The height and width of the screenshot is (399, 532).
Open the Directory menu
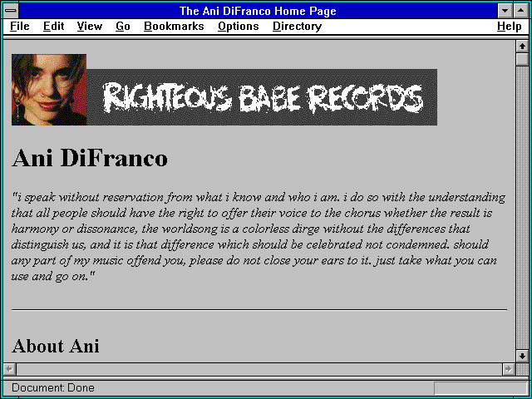(x=298, y=27)
